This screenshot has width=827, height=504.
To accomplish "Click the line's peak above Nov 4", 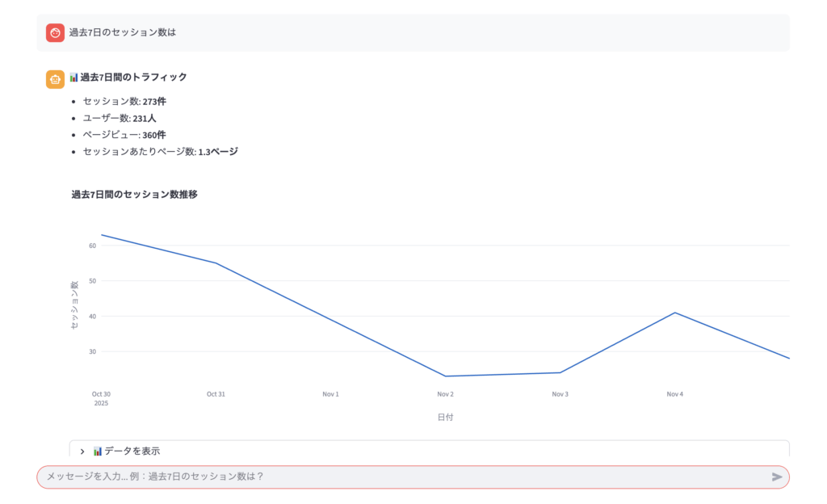I will pos(674,313).
